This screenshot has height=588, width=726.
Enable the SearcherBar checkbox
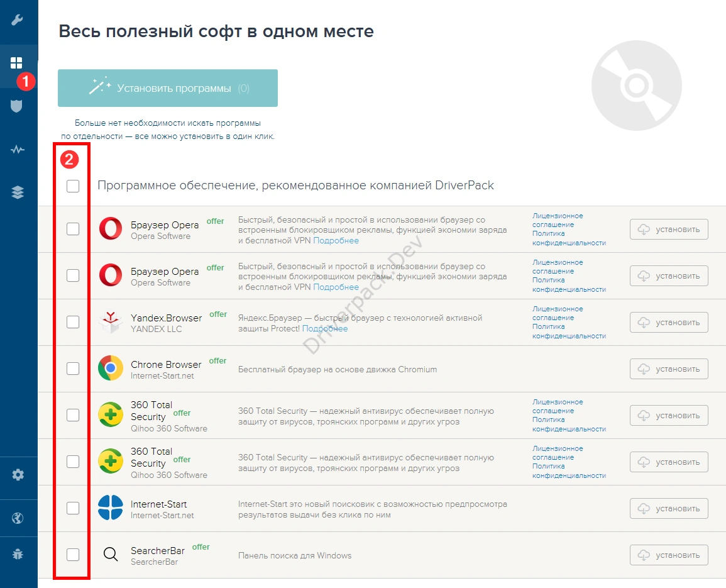click(x=73, y=555)
